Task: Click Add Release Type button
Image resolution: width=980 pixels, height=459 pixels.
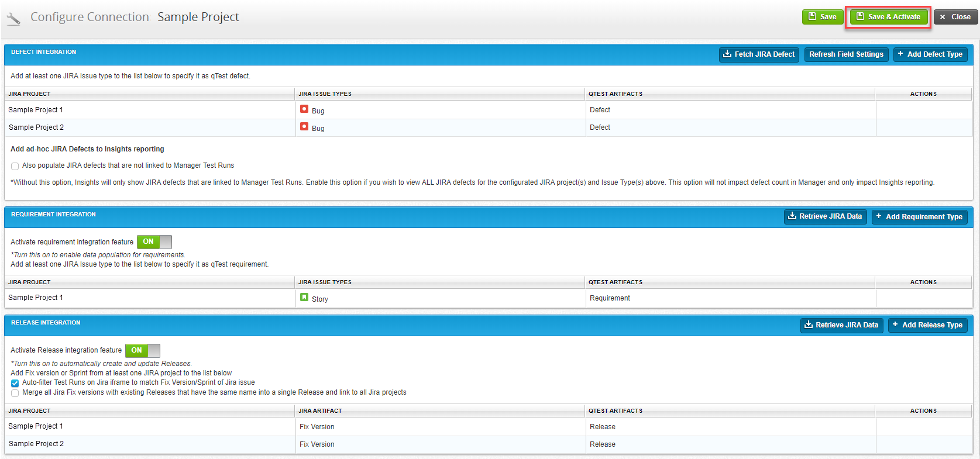Action: (927, 325)
